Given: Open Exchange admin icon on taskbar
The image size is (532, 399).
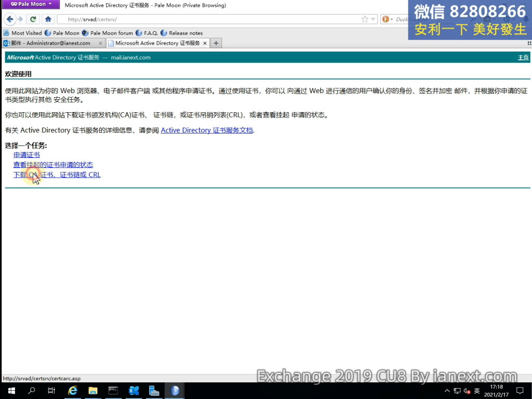Looking at the screenshot, I should [x=134, y=391].
